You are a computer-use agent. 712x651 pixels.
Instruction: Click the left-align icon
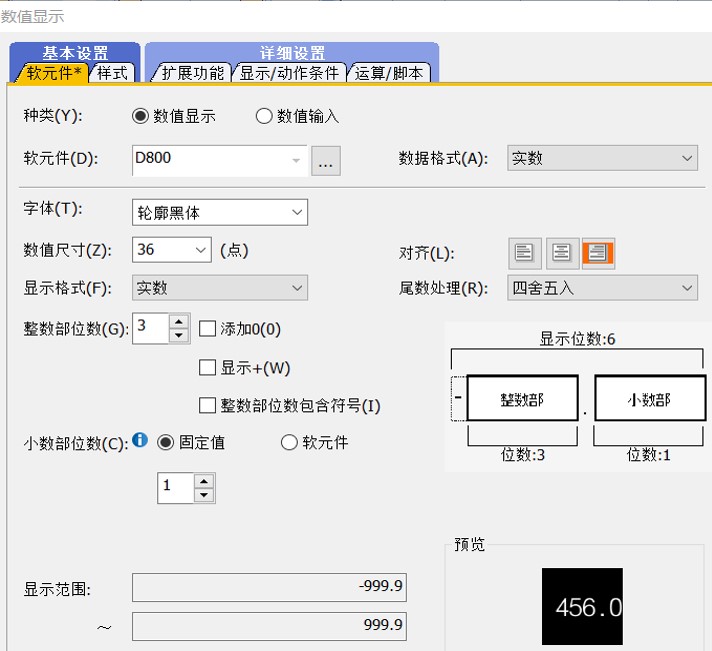(x=524, y=252)
